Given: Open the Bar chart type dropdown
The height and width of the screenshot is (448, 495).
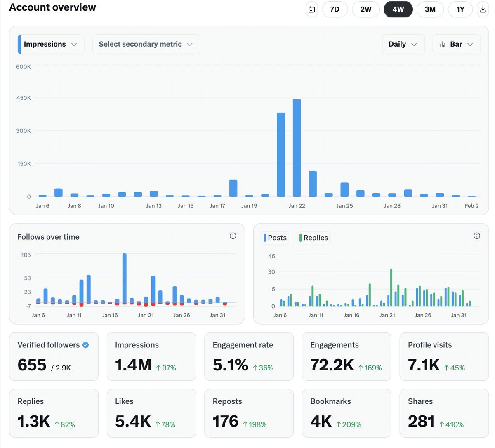Looking at the screenshot, I should [x=456, y=44].
